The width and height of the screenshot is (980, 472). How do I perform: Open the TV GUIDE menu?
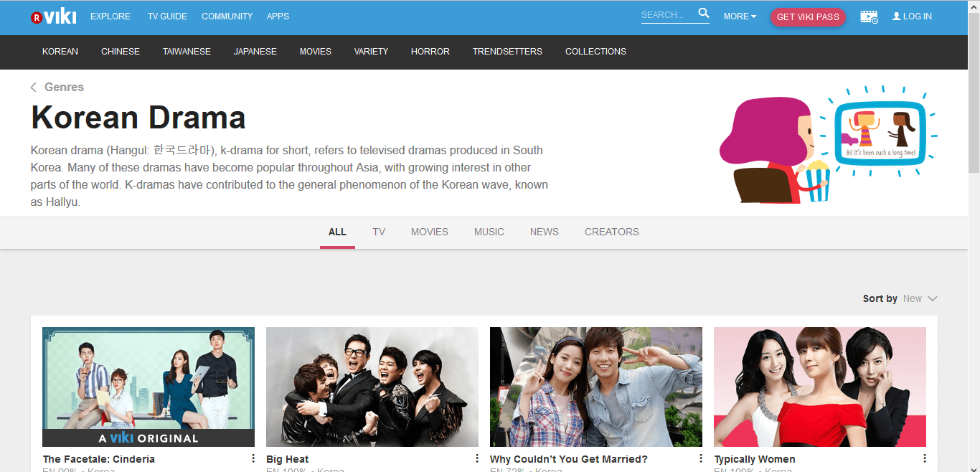167,16
